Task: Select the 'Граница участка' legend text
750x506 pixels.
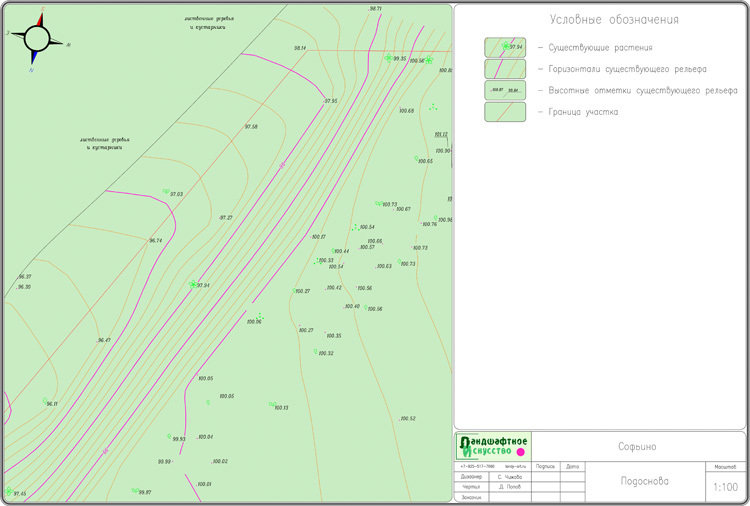Action: coord(583,112)
